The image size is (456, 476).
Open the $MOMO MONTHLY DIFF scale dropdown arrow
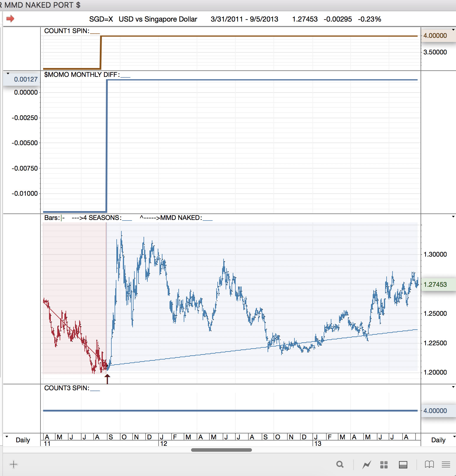[x=8, y=73]
